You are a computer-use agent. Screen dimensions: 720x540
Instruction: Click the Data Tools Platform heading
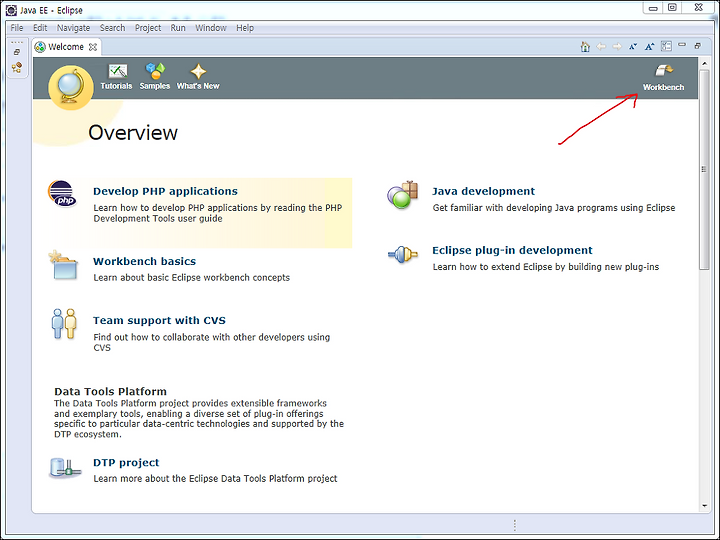110,391
